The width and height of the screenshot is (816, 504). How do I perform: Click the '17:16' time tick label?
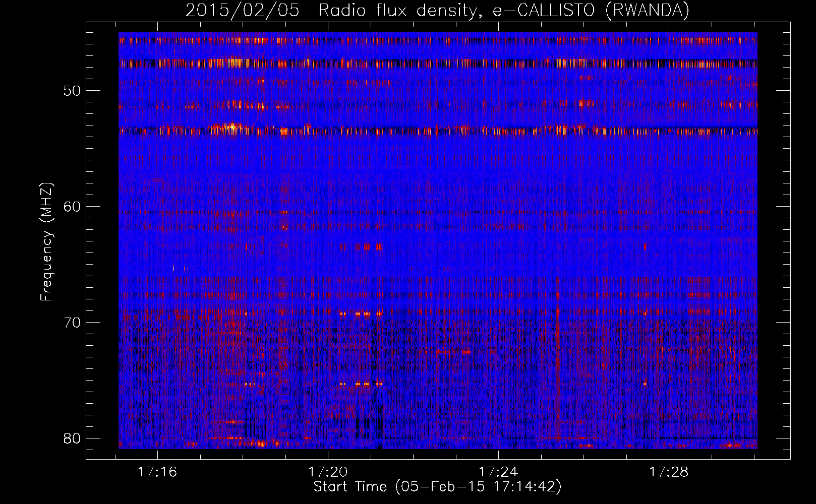[158, 472]
